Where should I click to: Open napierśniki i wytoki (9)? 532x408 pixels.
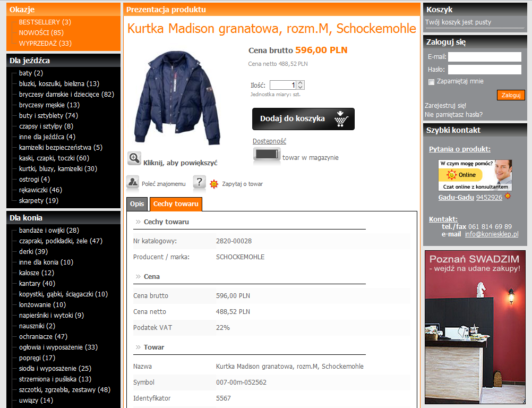pos(51,316)
